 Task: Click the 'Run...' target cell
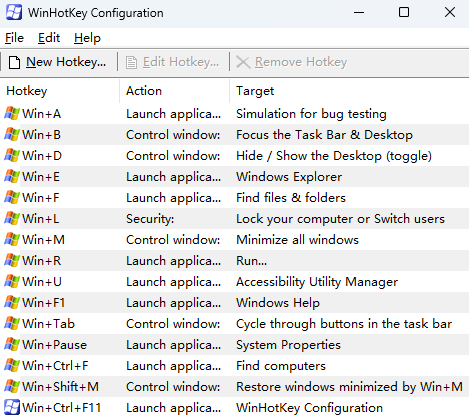click(251, 261)
